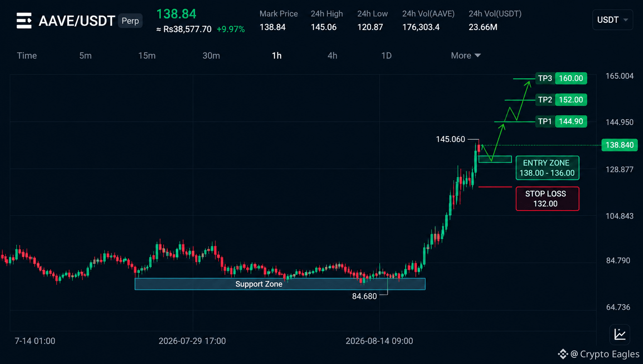Image resolution: width=643 pixels, height=364 pixels.
Task: Click the AAVE/USDT pair name
Action: tap(77, 21)
